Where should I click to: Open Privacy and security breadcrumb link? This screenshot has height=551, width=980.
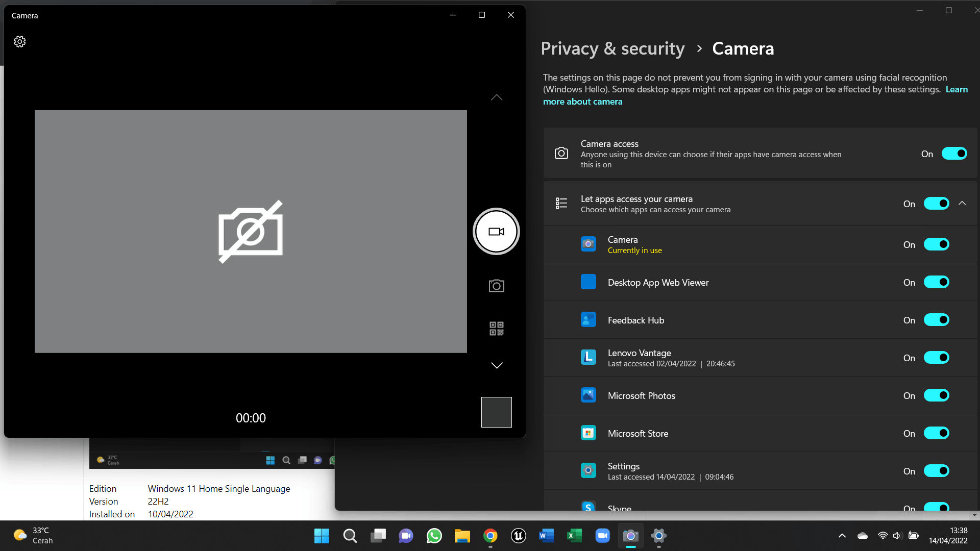click(613, 48)
